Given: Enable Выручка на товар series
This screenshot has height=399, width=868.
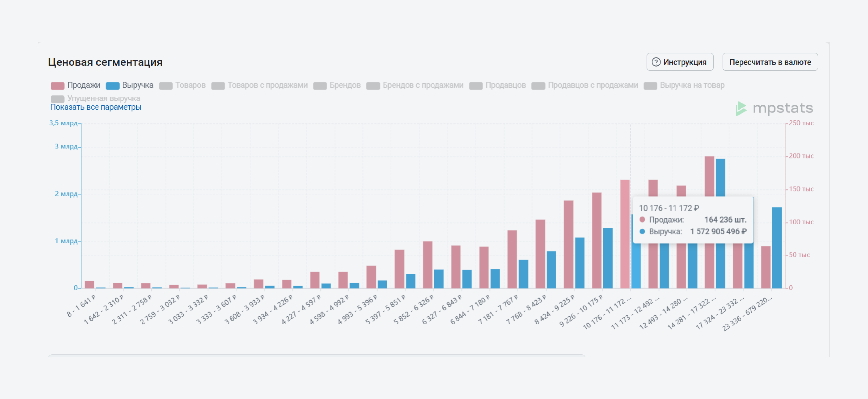Looking at the screenshot, I should tap(692, 85).
